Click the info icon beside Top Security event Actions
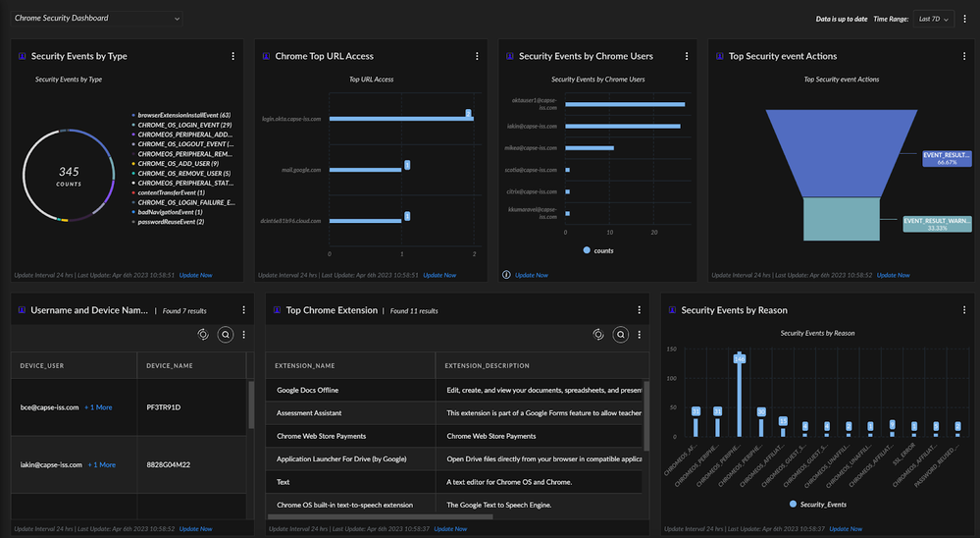 point(719,56)
